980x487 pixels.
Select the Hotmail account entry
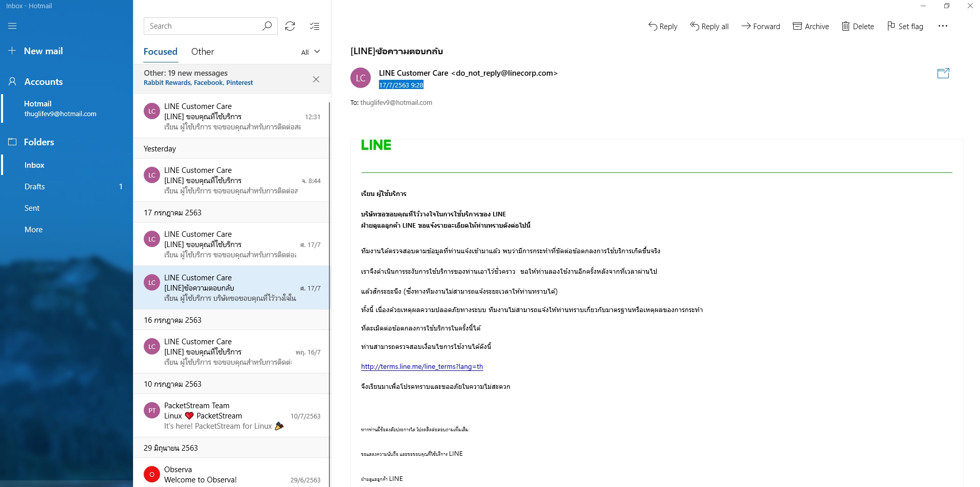pos(66,108)
